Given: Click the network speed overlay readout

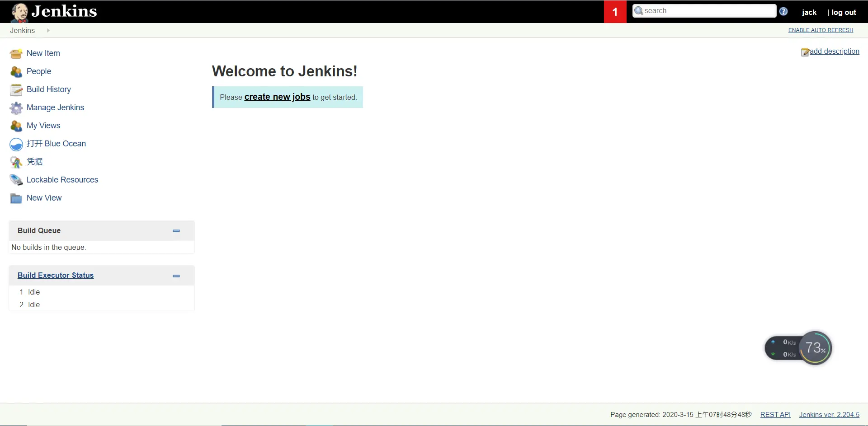Looking at the screenshot, I should click(784, 348).
